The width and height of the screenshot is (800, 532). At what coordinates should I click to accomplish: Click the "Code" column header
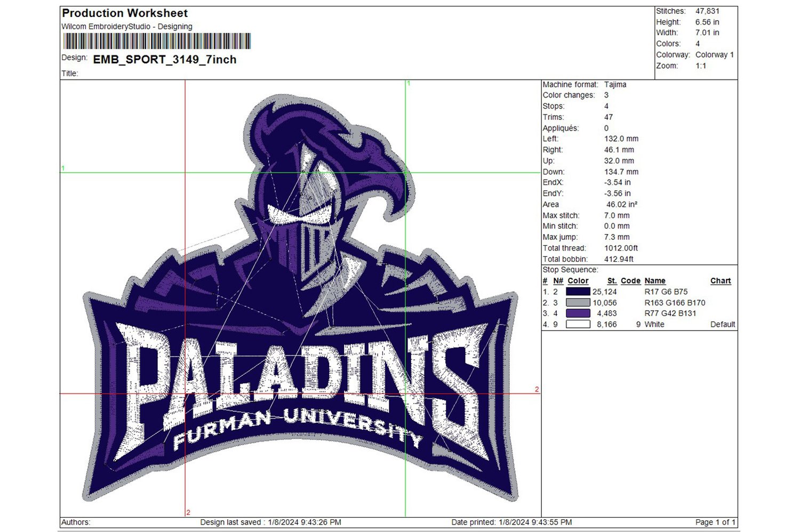(630, 281)
